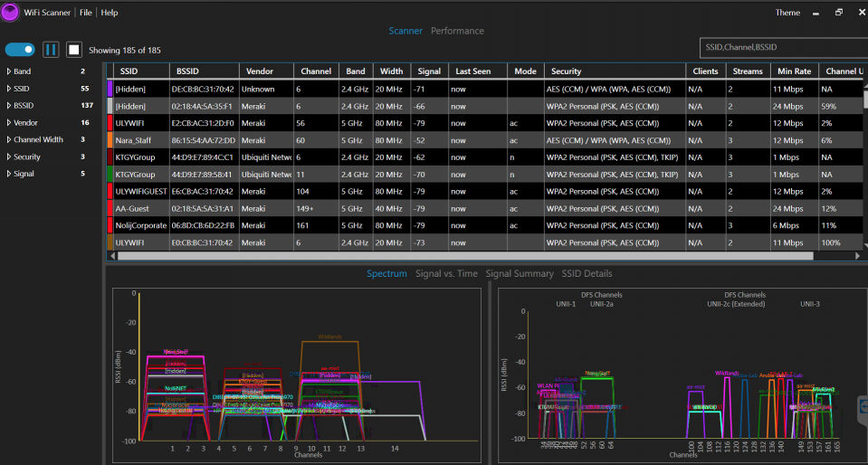868x465 pixels.
Task: Open the Help menu
Action: click(x=110, y=13)
